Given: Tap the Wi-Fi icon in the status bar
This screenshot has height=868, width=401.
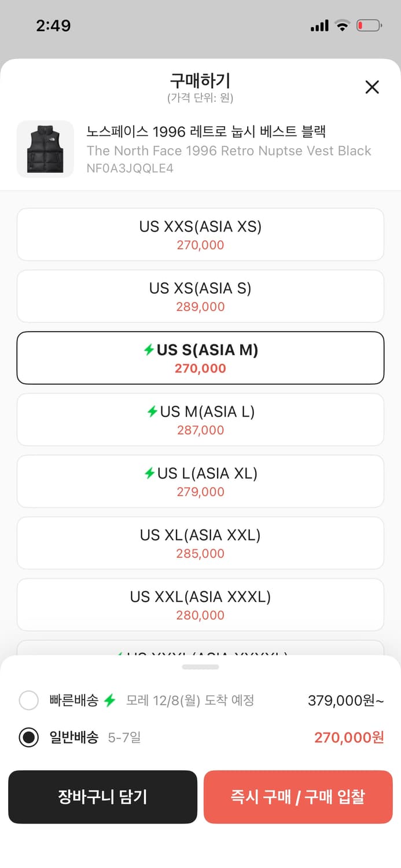Looking at the screenshot, I should (x=343, y=25).
